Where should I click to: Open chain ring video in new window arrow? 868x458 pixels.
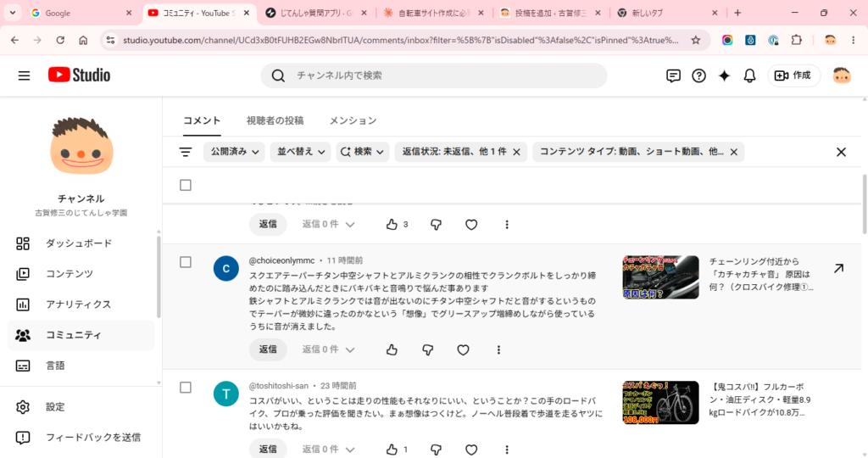coord(838,269)
